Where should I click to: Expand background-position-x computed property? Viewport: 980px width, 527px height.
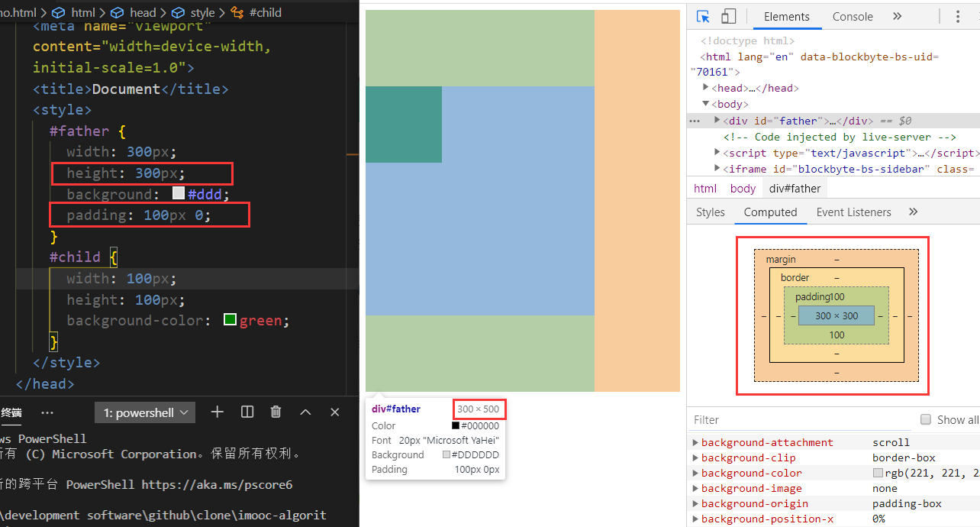pos(695,519)
